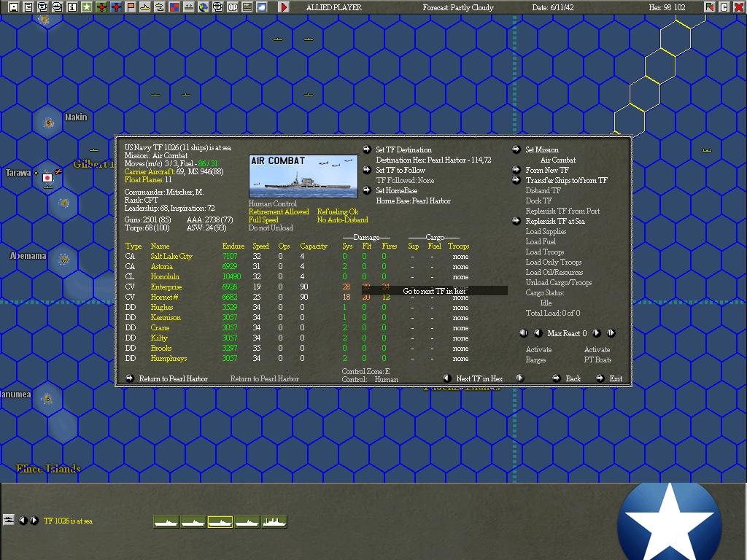Increase Max React by one step

[596, 332]
